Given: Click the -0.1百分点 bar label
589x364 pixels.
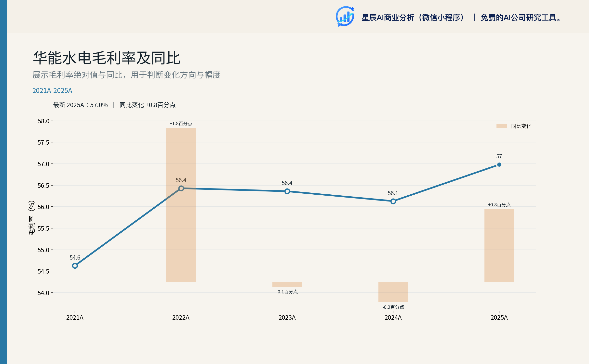Looking at the screenshot, I should (x=287, y=292).
